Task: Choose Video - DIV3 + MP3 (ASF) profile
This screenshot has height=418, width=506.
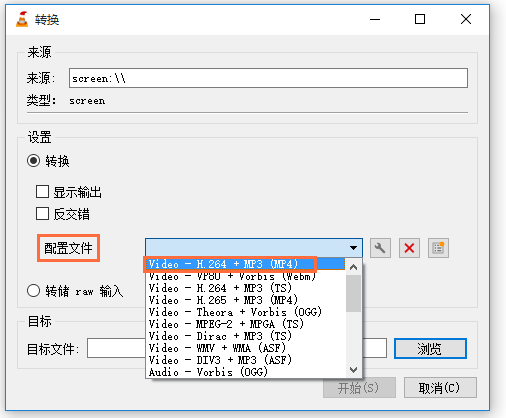Action: point(245,360)
